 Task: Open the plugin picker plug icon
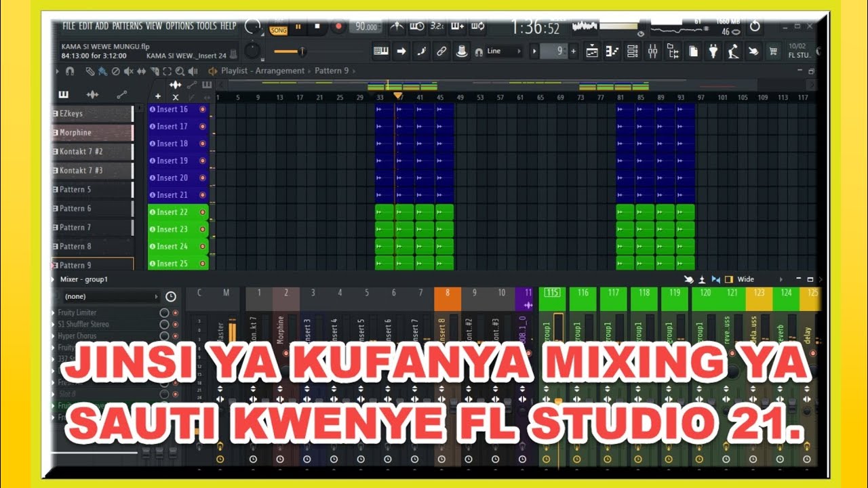coord(713,51)
